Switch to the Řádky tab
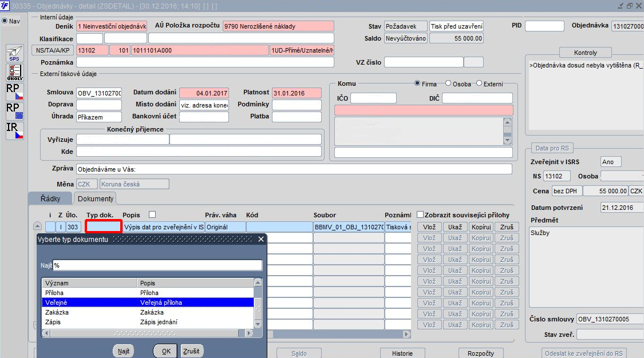644x358 pixels. [50, 198]
